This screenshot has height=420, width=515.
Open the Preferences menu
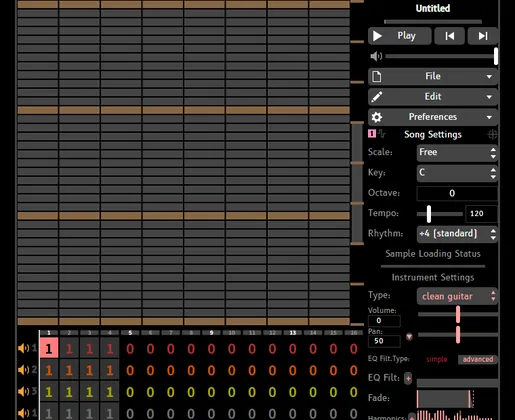point(433,117)
